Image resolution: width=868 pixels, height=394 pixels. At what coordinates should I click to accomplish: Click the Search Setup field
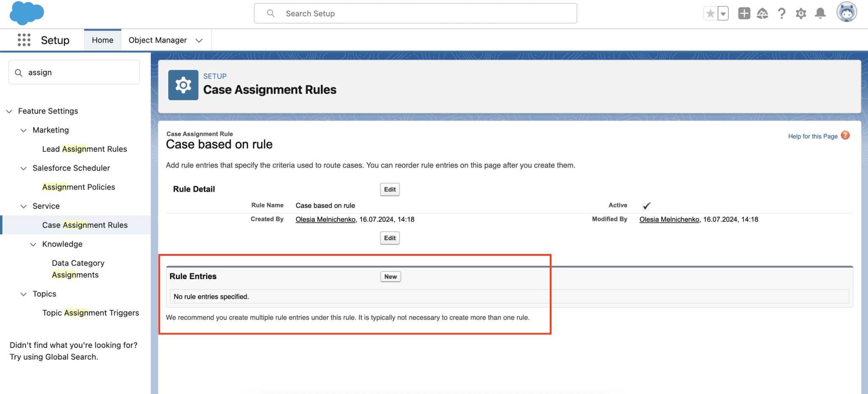415,14
